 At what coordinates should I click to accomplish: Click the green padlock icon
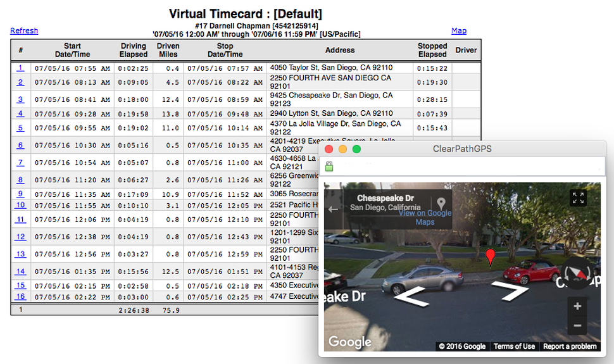click(329, 166)
